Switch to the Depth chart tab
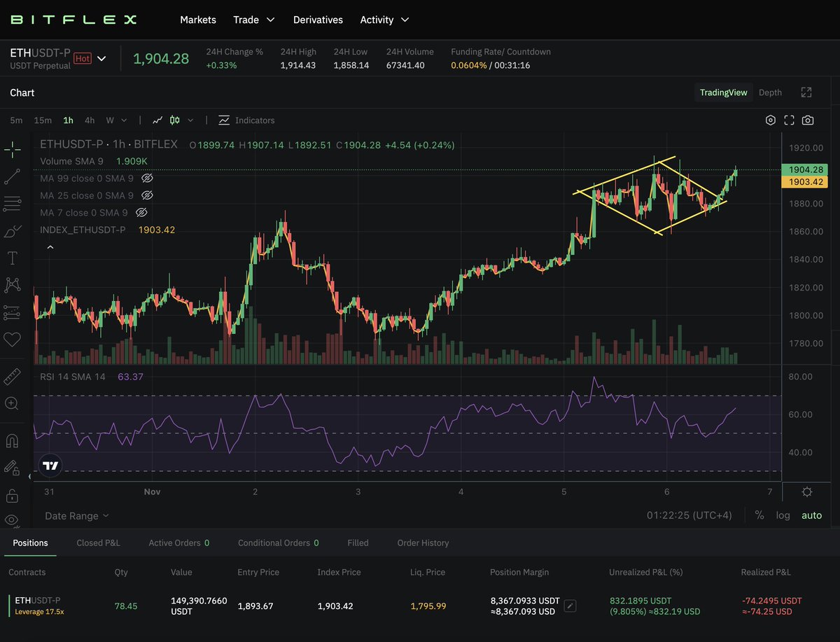This screenshot has height=642, width=840. [770, 92]
